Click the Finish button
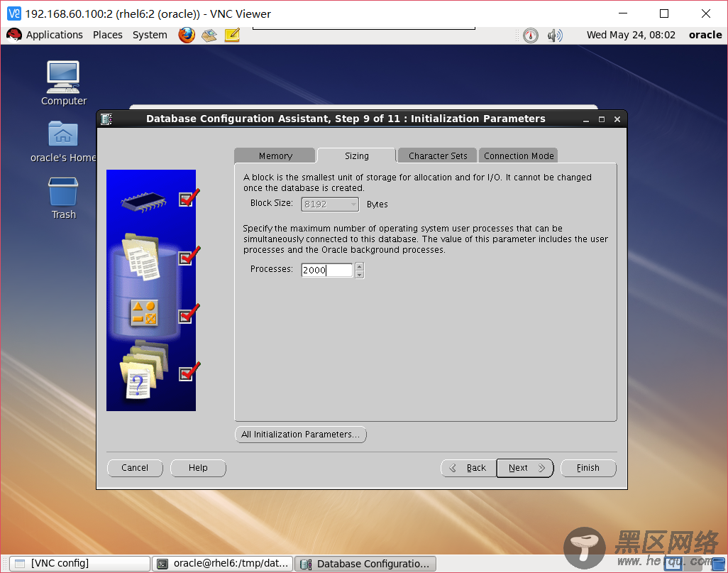 point(588,468)
